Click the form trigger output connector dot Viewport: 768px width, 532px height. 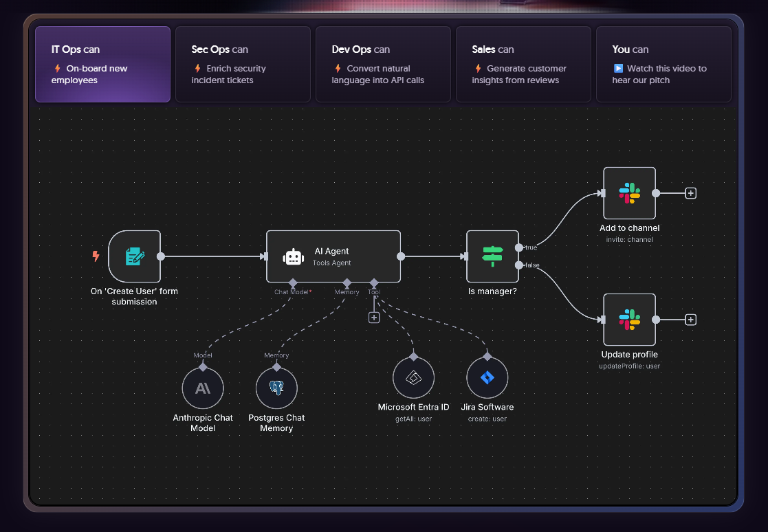161,256
